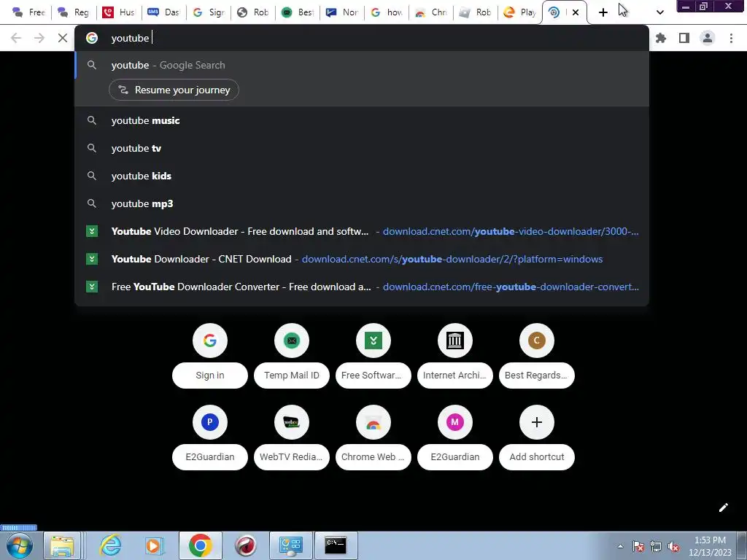This screenshot has width=747, height=560.
Task: Open 'Free YouTube Downloader Converter' suggestion
Action: [x=362, y=287]
